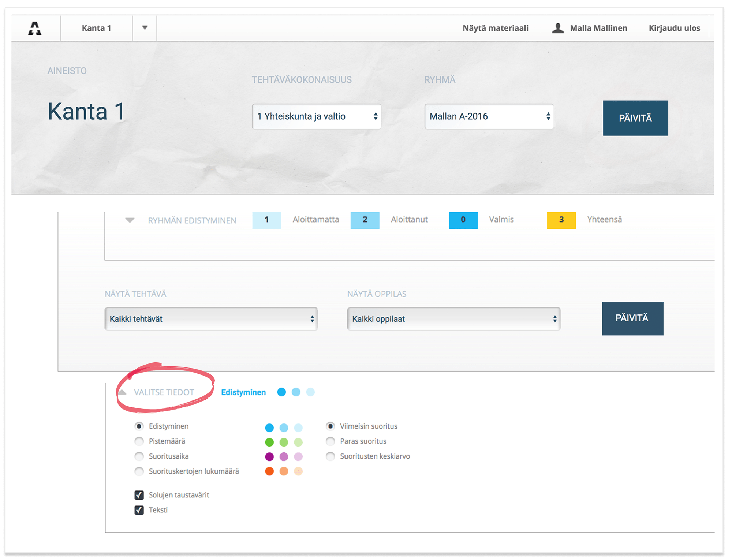Open Näytä materiaali link
This screenshot has height=560, width=732.
point(495,28)
